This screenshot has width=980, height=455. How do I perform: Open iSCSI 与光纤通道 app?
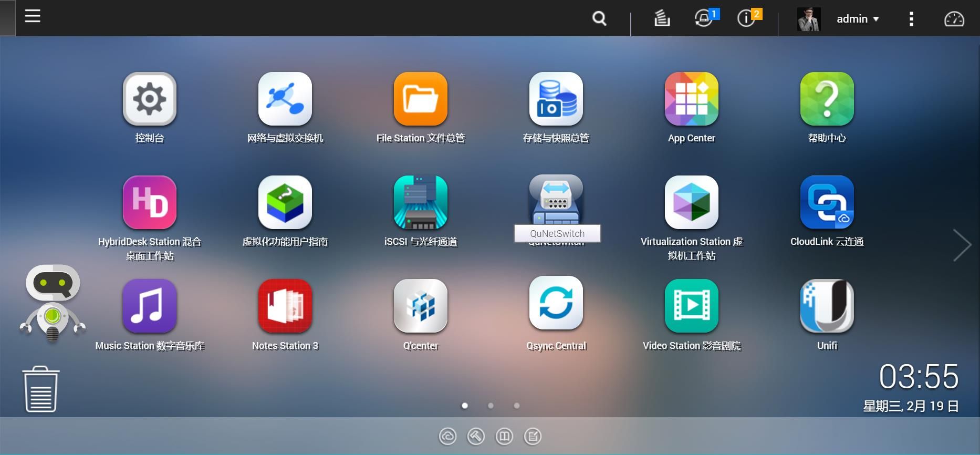tap(421, 202)
